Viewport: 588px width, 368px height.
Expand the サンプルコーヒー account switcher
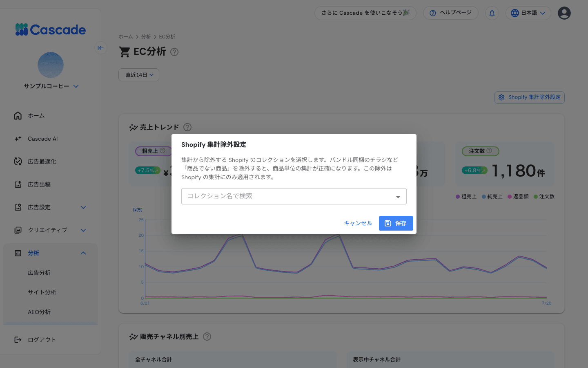tap(51, 86)
